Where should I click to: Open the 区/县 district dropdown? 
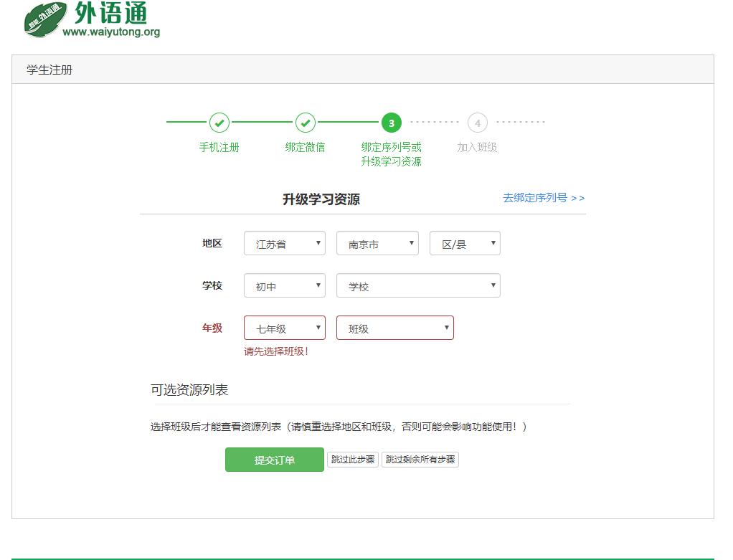click(465, 243)
